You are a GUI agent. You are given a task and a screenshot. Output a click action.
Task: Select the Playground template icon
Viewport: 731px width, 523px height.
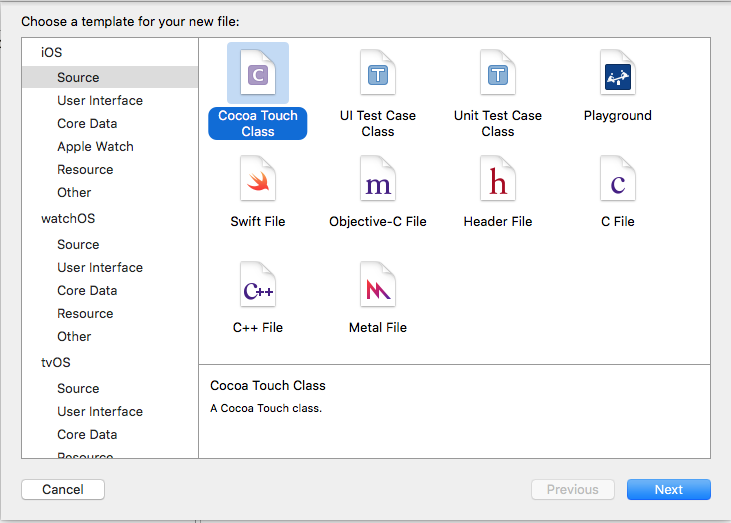pyautogui.click(x=618, y=74)
